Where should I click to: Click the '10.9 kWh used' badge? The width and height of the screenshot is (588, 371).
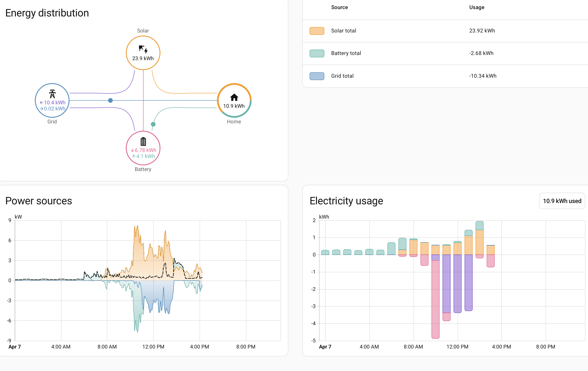pyautogui.click(x=562, y=201)
